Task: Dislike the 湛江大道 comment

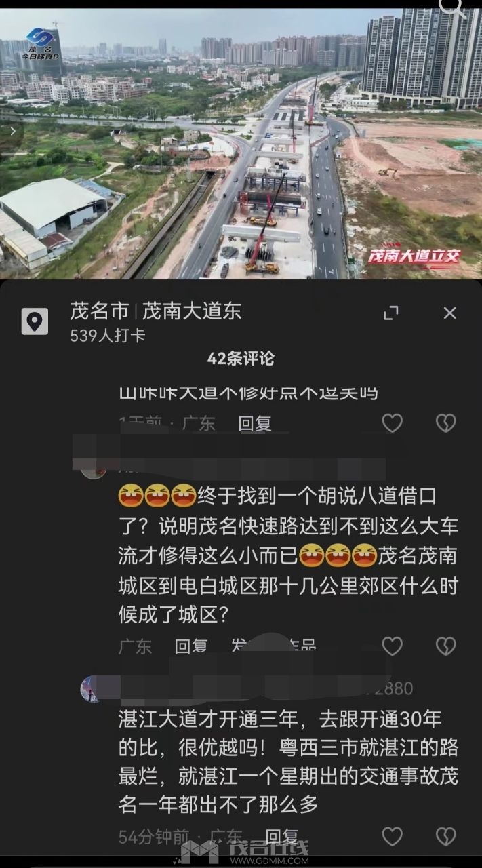Action: tap(445, 837)
